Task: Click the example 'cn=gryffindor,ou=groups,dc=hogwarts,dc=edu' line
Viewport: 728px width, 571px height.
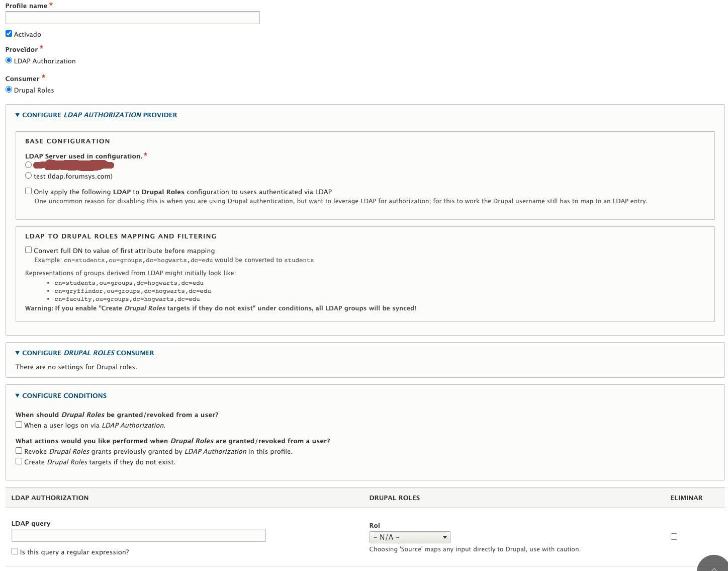Action: (x=133, y=291)
